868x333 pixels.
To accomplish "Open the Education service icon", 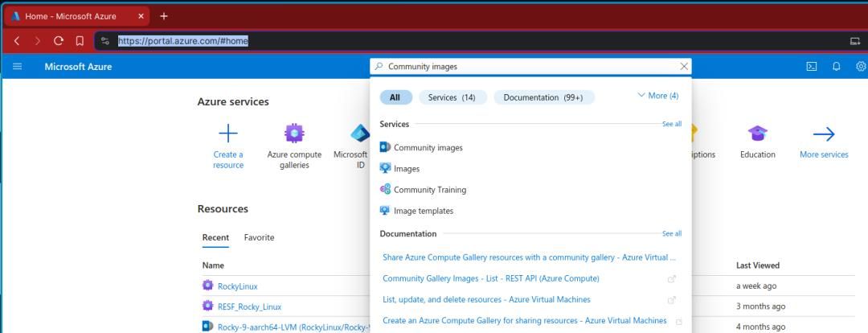I will coord(758,134).
